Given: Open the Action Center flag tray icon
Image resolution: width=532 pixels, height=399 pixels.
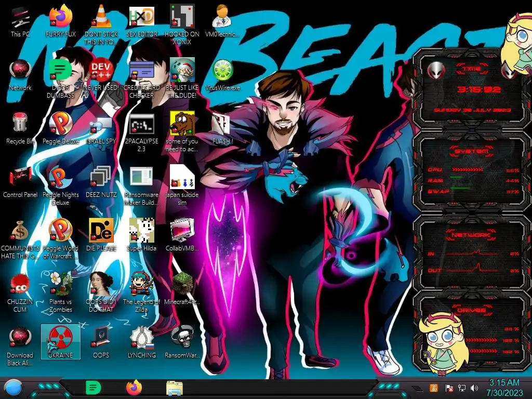Looking at the screenshot, I should click(x=448, y=388).
